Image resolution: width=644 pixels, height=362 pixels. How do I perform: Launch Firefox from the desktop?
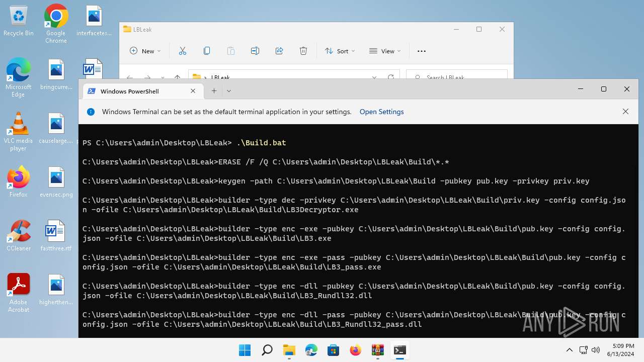tap(19, 182)
